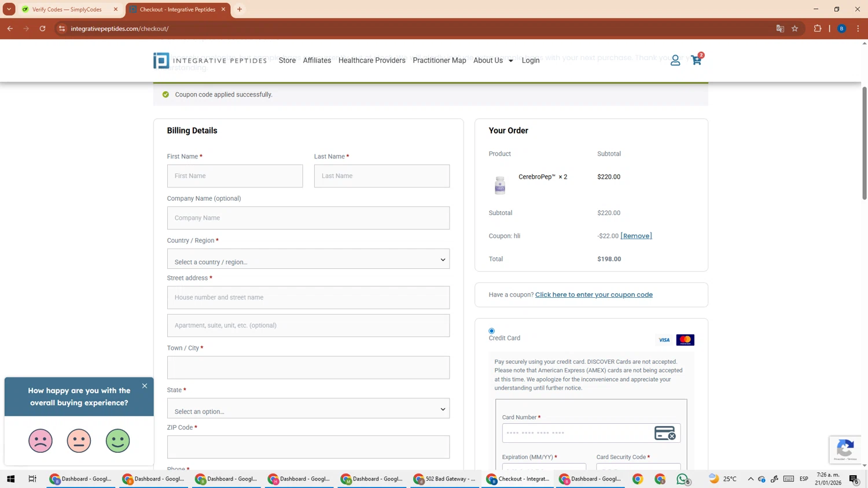Screen dimensions: 868x488
Task: View site information icon in address bar
Action: pos(62,28)
